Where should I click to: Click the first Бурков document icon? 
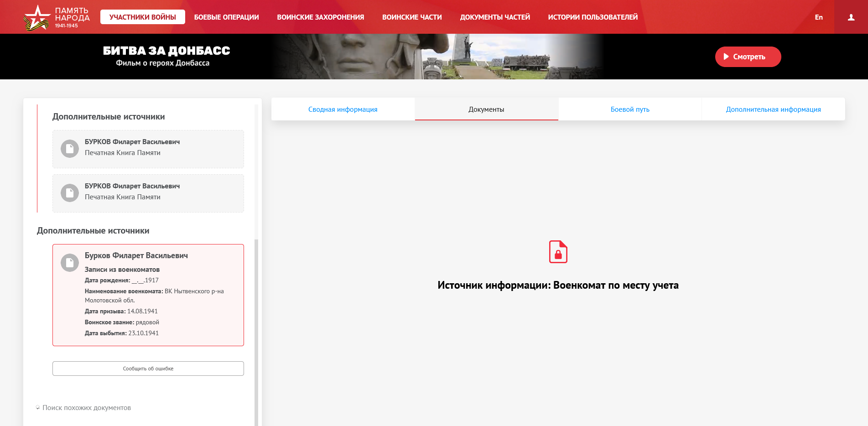click(x=70, y=149)
